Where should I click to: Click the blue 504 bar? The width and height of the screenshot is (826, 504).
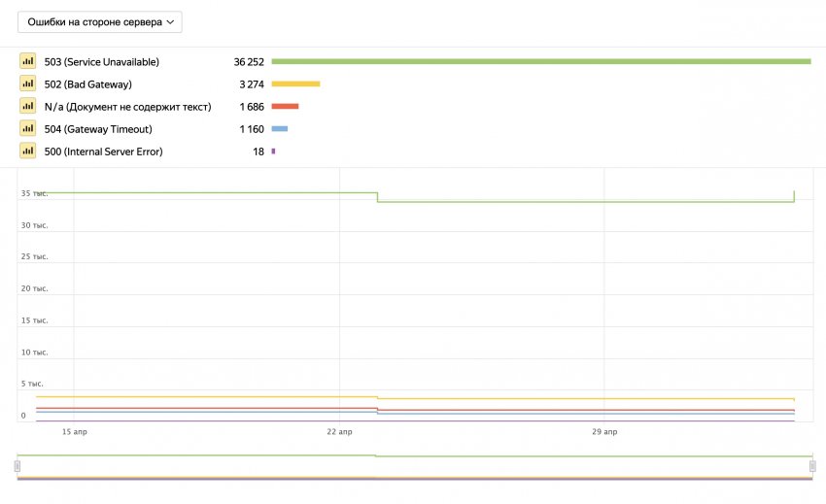tap(280, 128)
